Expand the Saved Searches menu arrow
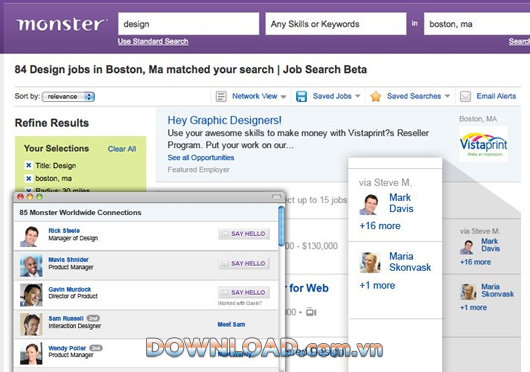 (x=447, y=96)
